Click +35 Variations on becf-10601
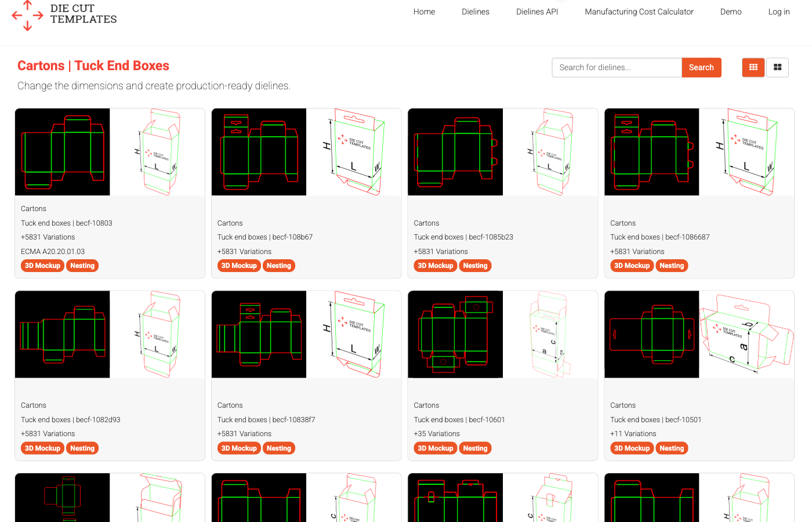This screenshot has height=522, width=812. 437,434
